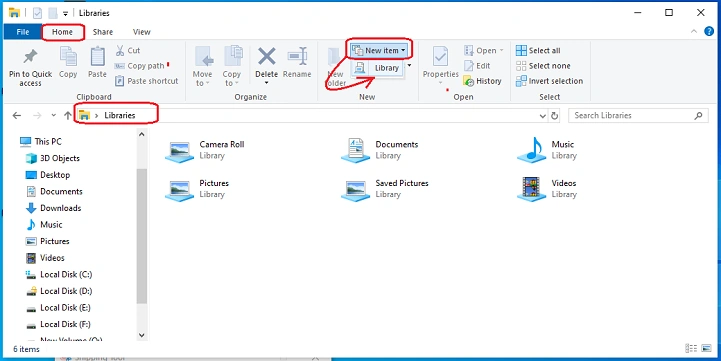Click the Forward navigation arrow

(x=37, y=115)
